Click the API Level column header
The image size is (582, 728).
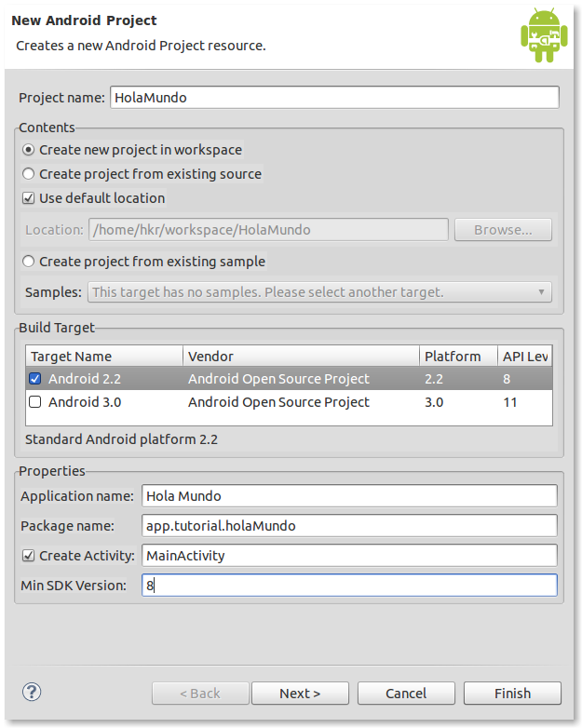525,357
